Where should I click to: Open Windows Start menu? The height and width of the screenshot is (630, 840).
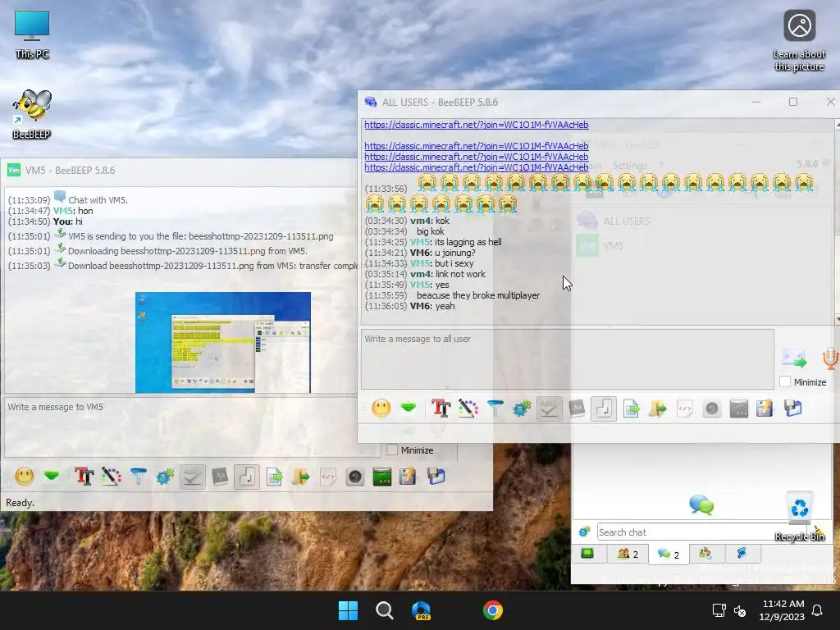click(x=348, y=610)
